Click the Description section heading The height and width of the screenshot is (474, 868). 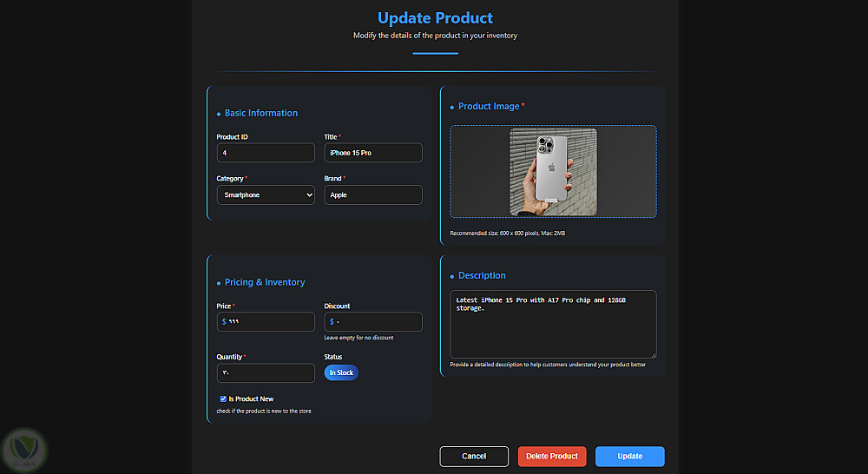(482, 276)
